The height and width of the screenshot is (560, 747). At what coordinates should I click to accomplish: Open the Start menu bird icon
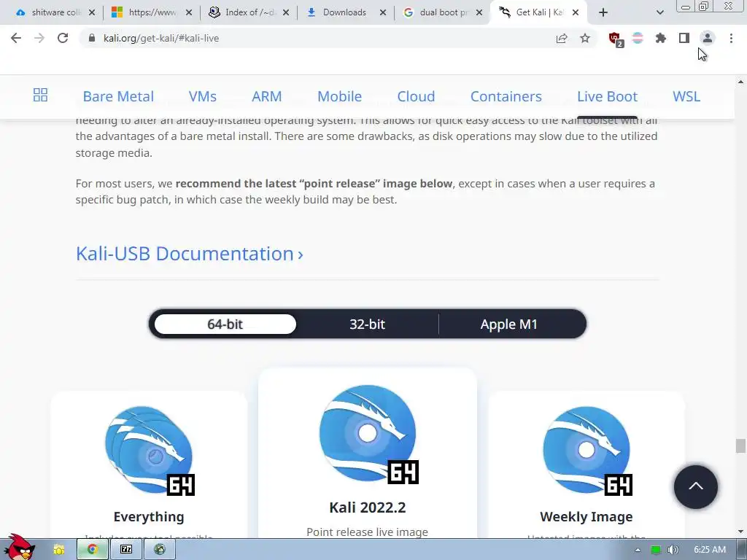(19, 547)
